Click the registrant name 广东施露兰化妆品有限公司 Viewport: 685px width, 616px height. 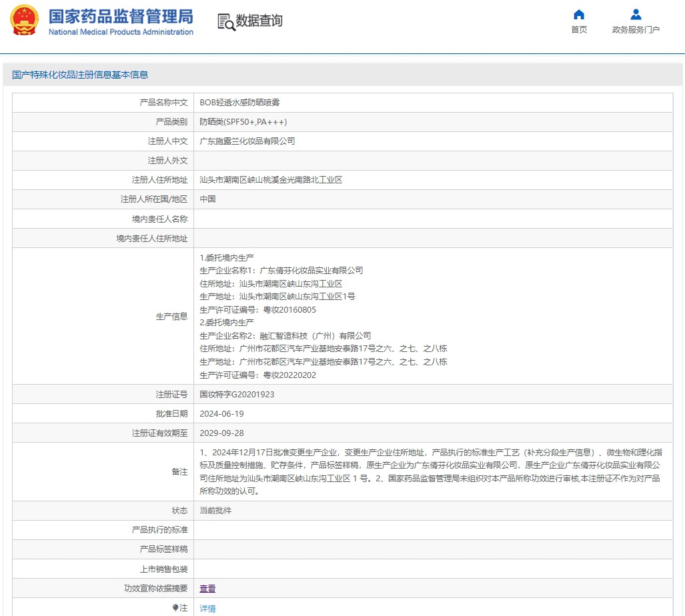247,141
